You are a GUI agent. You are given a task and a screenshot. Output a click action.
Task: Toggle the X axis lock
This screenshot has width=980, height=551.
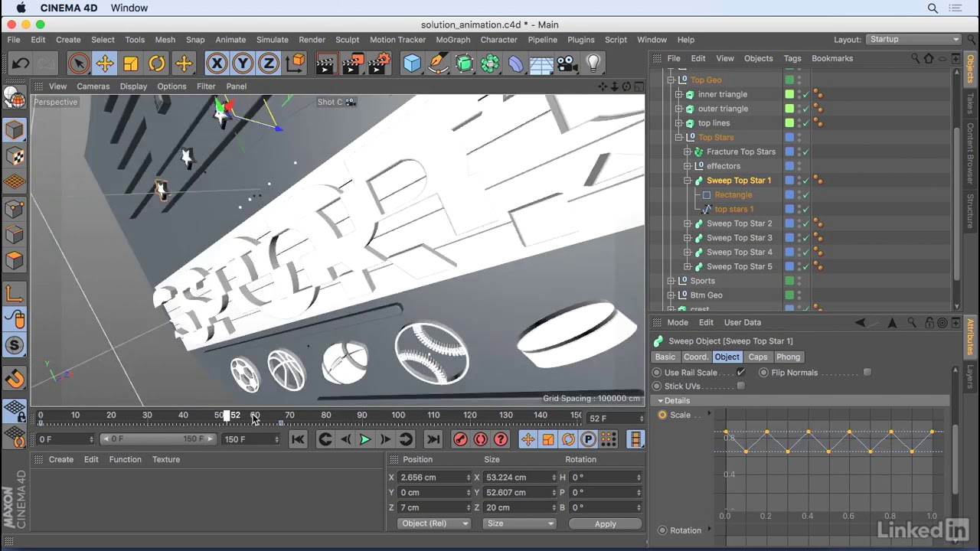tap(217, 64)
